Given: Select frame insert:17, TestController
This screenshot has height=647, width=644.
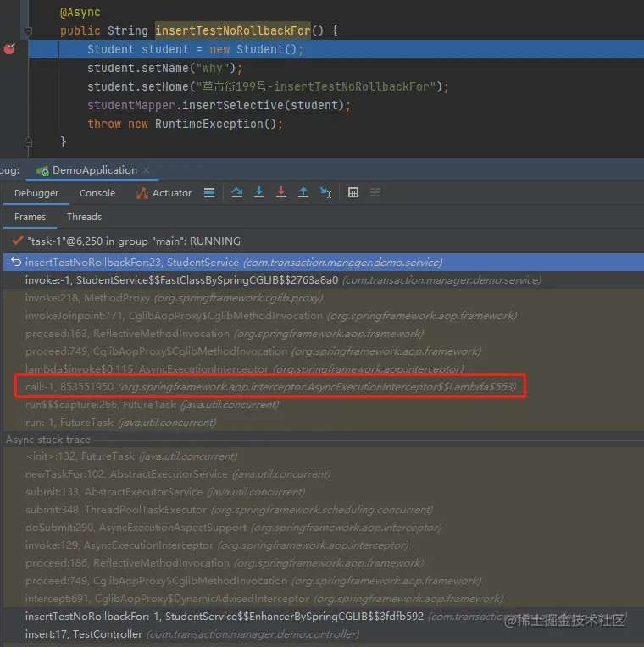Looking at the screenshot, I should coord(323,633).
